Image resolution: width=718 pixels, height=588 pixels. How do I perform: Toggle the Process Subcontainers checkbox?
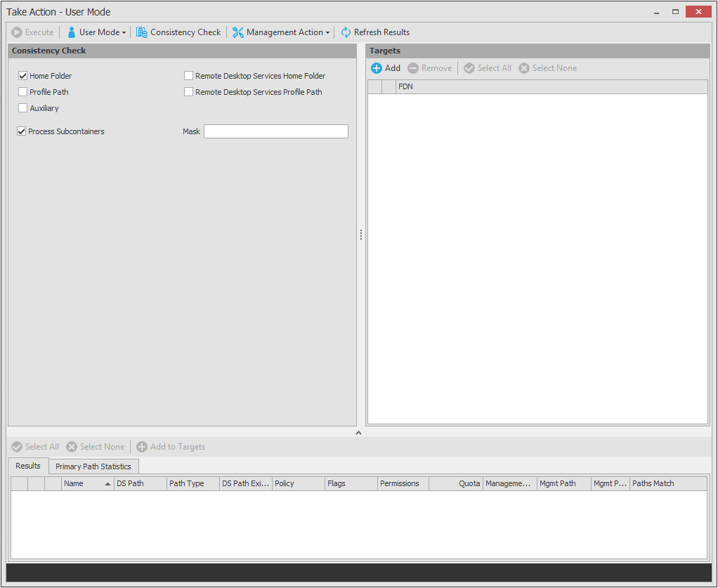(x=22, y=131)
